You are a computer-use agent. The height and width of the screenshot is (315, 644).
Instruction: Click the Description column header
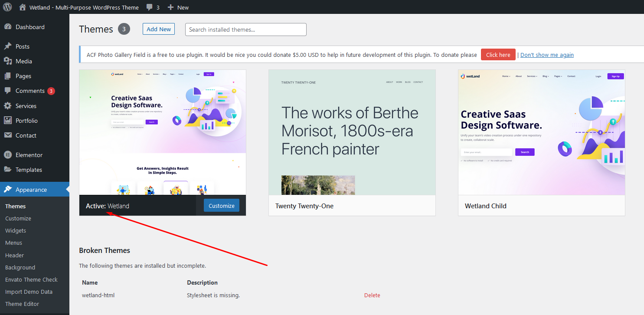pyautogui.click(x=203, y=282)
